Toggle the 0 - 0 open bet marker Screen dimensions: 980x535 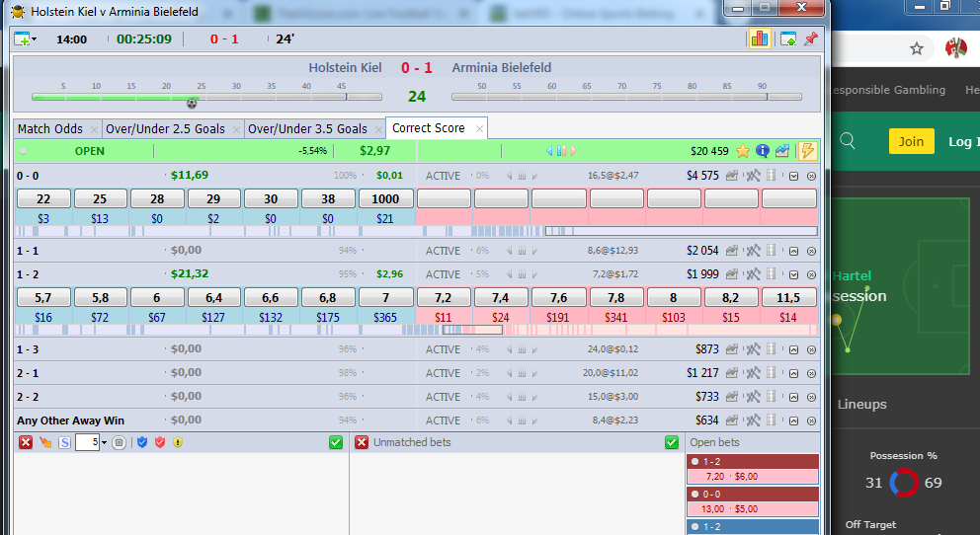695,494
